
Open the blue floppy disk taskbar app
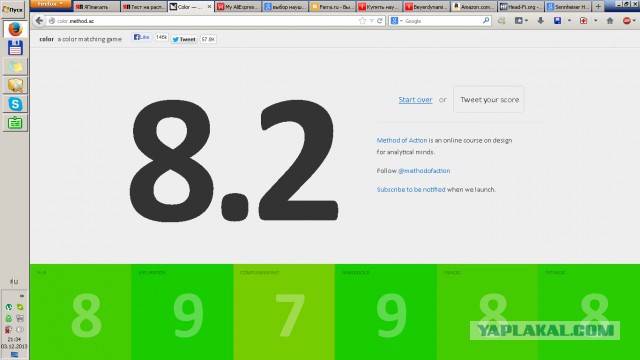[15, 48]
